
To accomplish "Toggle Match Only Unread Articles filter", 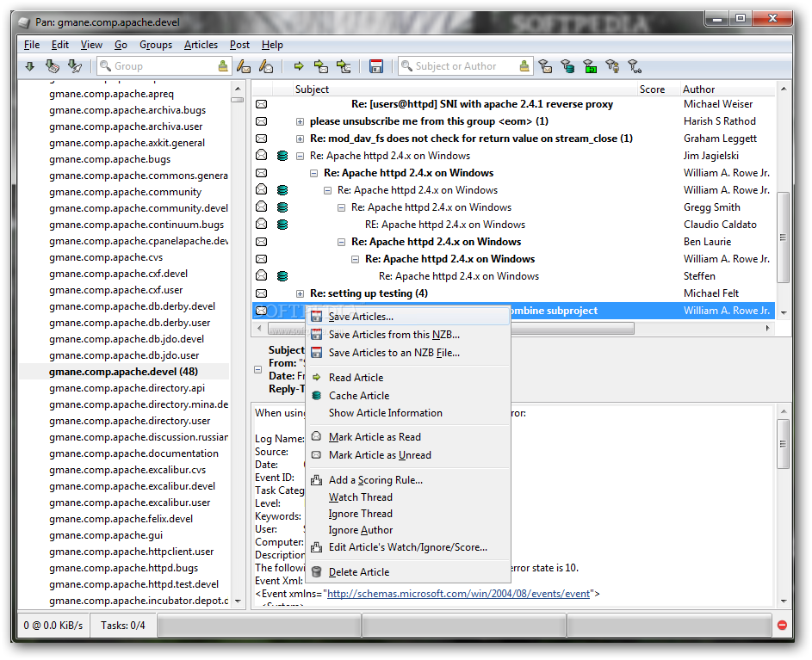I will click(545, 66).
